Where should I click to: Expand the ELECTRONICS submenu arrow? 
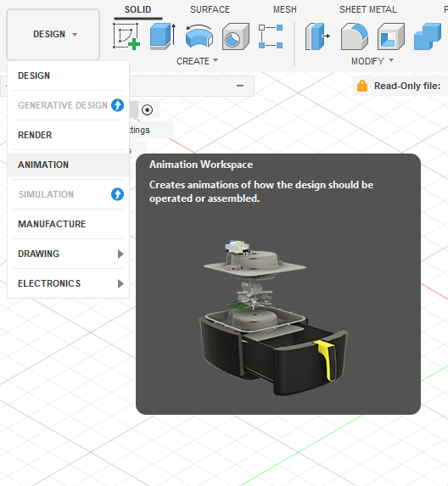[x=120, y=283]
